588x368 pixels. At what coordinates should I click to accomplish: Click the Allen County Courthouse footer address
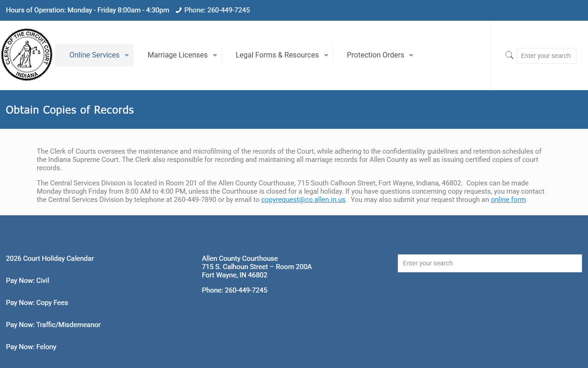pos(257,267)
